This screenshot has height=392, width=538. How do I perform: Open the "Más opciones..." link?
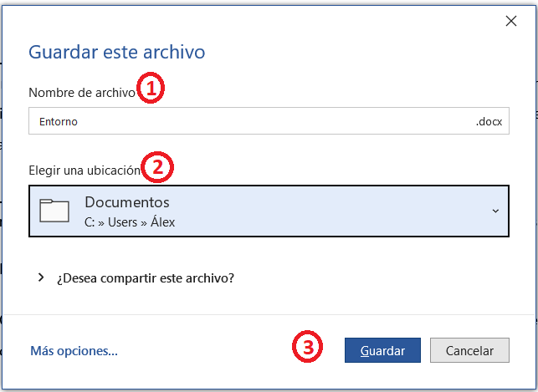(74, 351)
